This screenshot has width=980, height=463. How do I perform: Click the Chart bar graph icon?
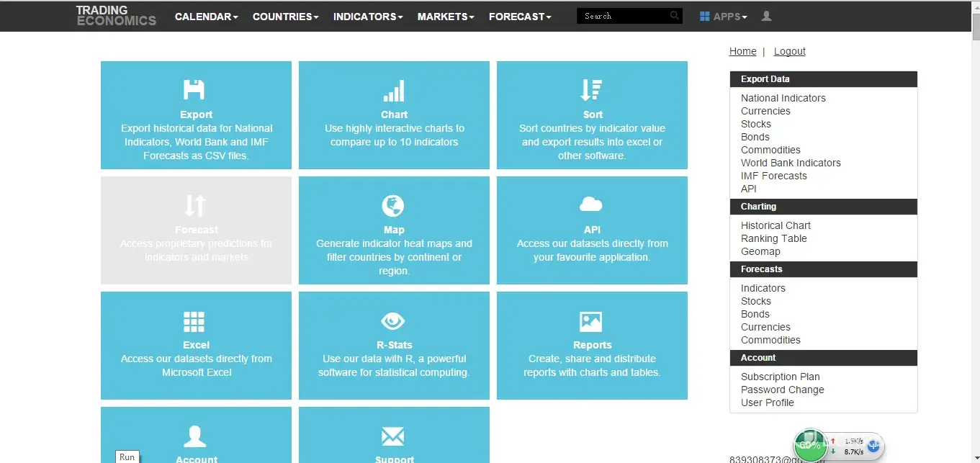[x=394, y=90]
